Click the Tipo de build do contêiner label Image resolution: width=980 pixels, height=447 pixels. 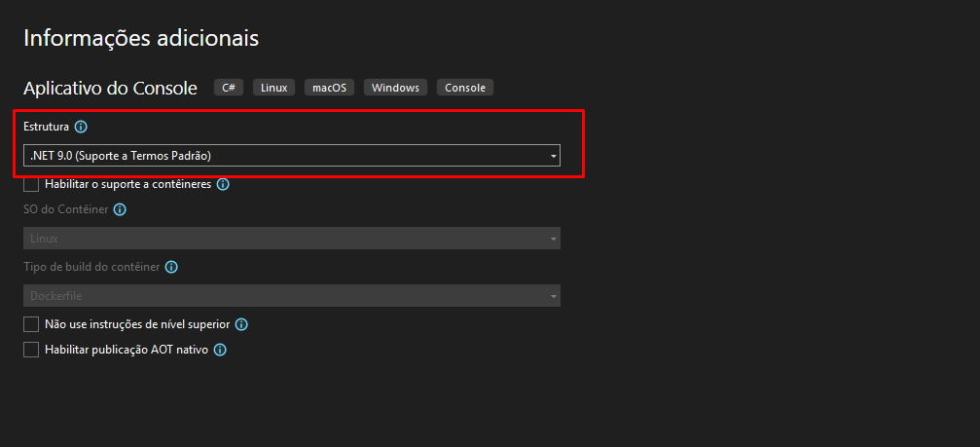point(91,267)
